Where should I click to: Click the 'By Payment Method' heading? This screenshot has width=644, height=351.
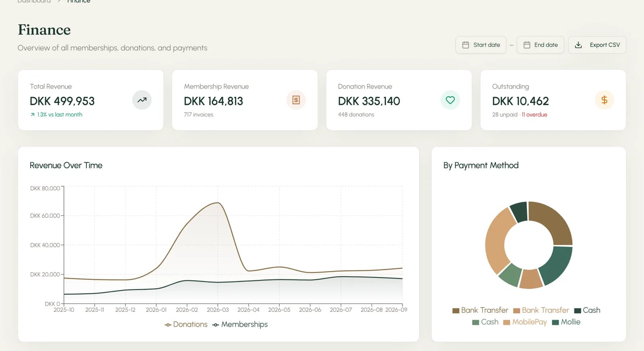click(x=481, y=165)
